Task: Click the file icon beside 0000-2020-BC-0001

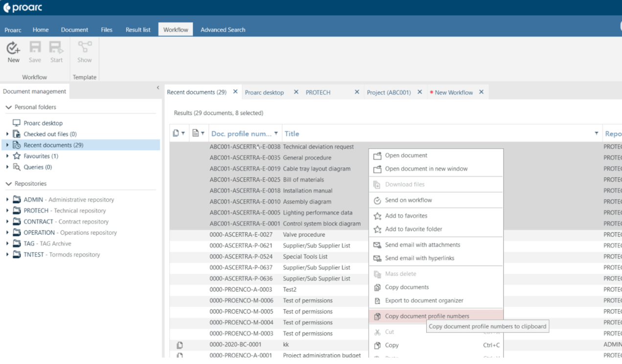Action: pyautogui.click(x=180, y=344)
